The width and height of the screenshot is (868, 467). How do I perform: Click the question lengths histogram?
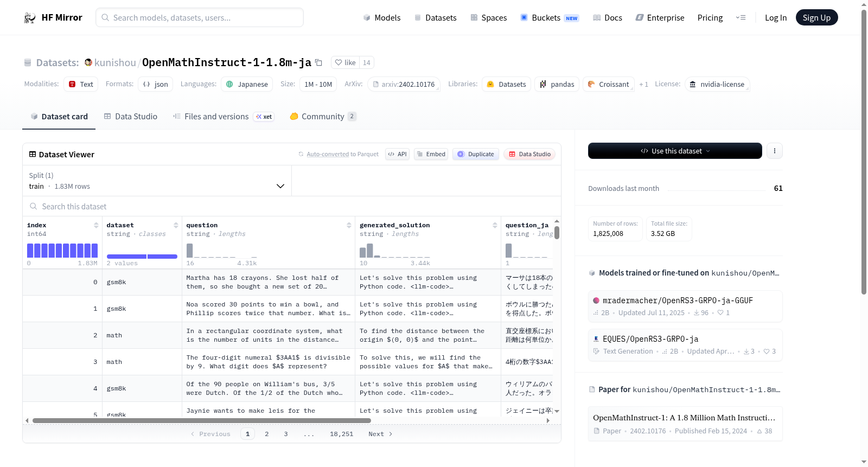[x=222, y=251]
